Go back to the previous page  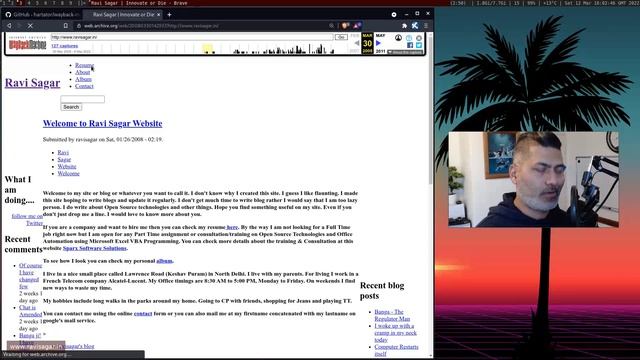9,26
